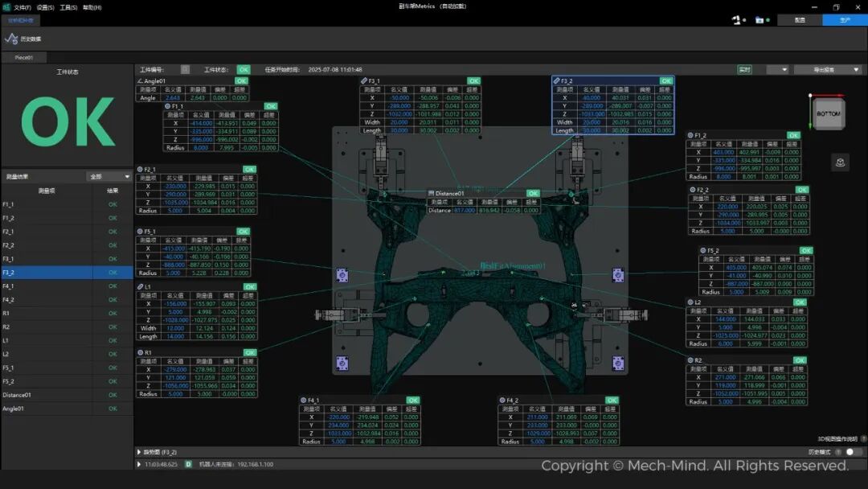Click the camera status icon in header
The width and height of the screenshot is (868, 489).
click(759, 19)
